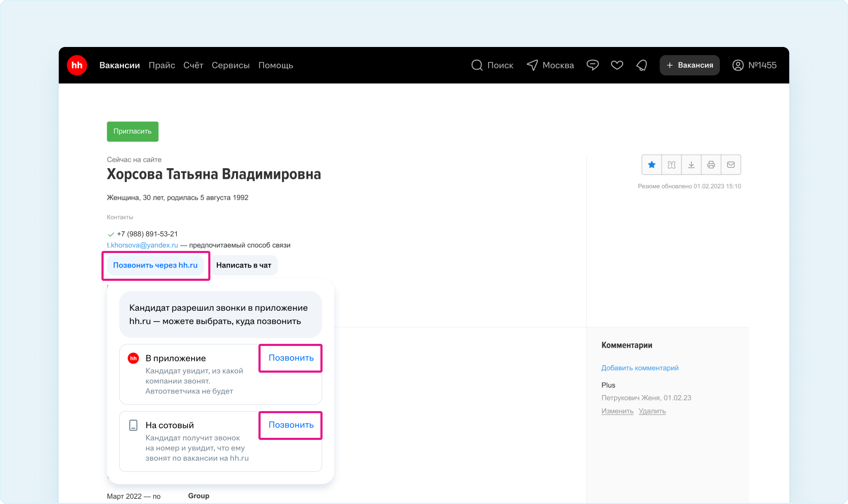Download the resume with download icon
Image resolution: width=848 pixels, height=504 pixels.
692,165
